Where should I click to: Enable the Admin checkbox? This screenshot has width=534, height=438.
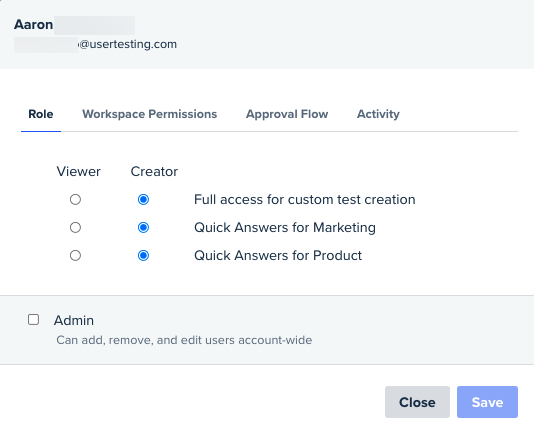click(33, 319)
